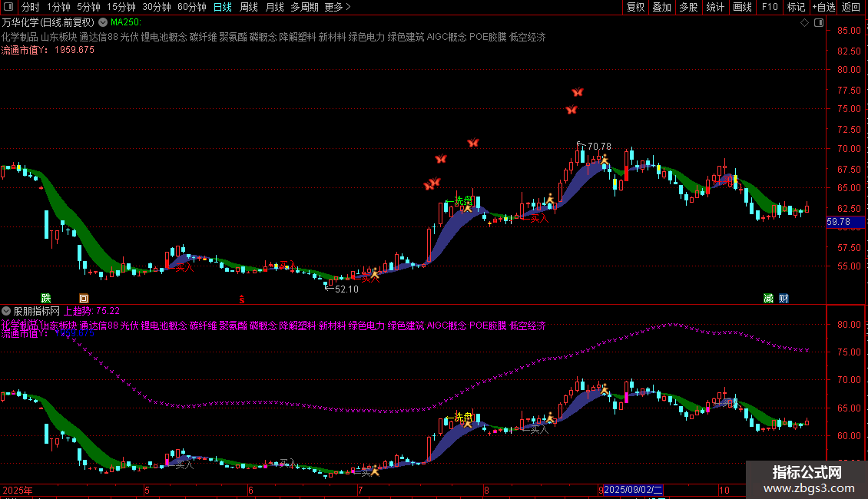The image size is (868, 499).
Task: Click 洗盘 label in main chart
Action: pos(464,200)
